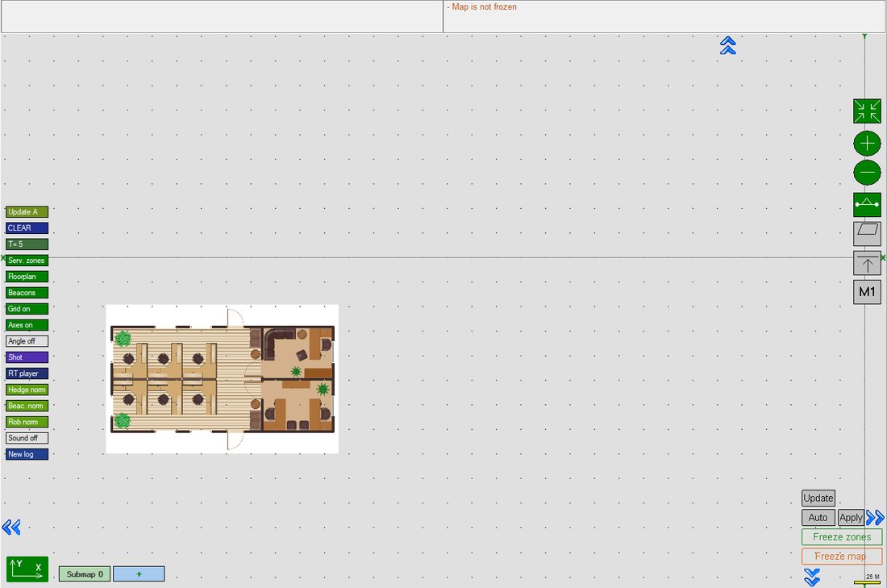Select the Submap 0 tab
The width and height of the screenshot is (887, 588).
pos(85,573)
